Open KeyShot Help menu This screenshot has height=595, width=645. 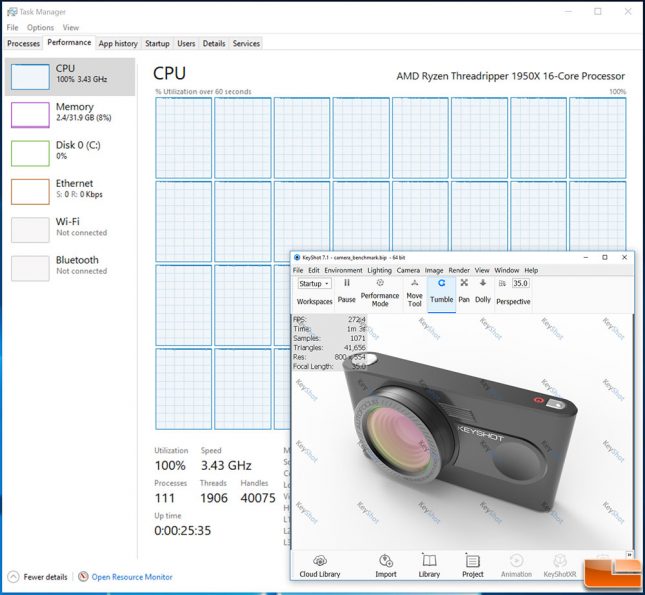tap(531, 270)
